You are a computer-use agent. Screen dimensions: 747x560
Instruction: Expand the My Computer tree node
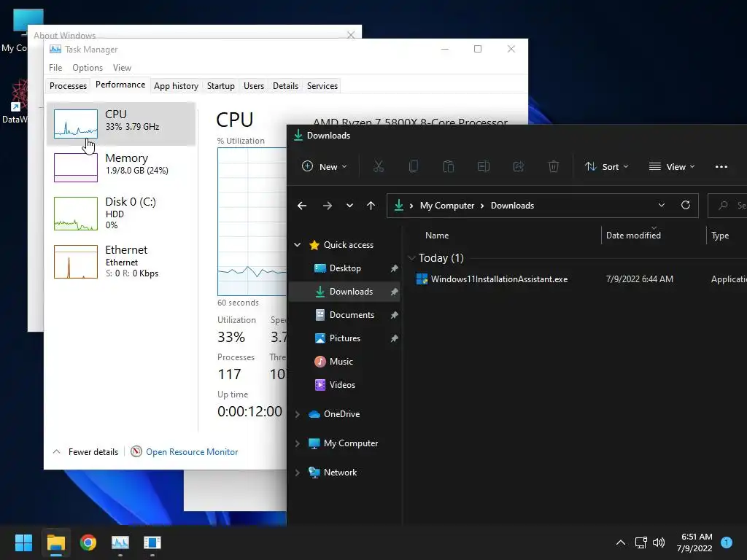pyautogui.click(x=298, y=443)
